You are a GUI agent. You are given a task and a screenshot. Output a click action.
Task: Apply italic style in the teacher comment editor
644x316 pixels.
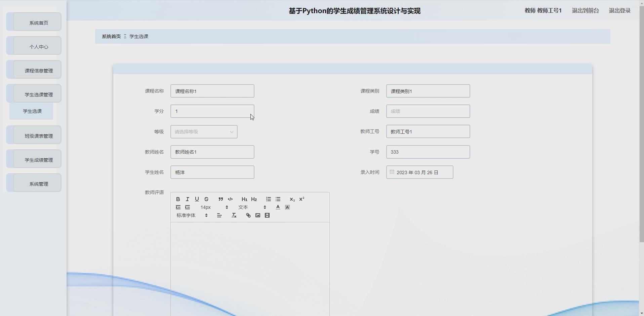tap(187, 199)
